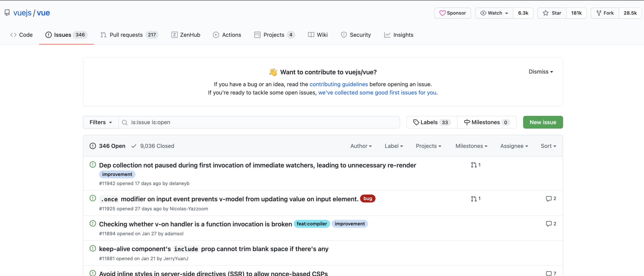644x276 pixels.
Task: Open the .once modifier issue
Action: (x=229, y=199)
